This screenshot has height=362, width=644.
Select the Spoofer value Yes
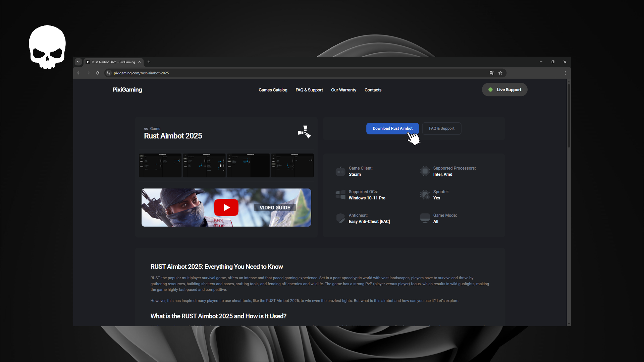(437, 198)
